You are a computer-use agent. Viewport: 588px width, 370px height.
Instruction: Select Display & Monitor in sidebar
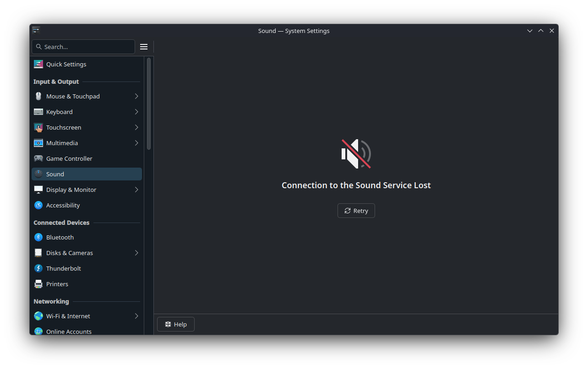[87, 190]
